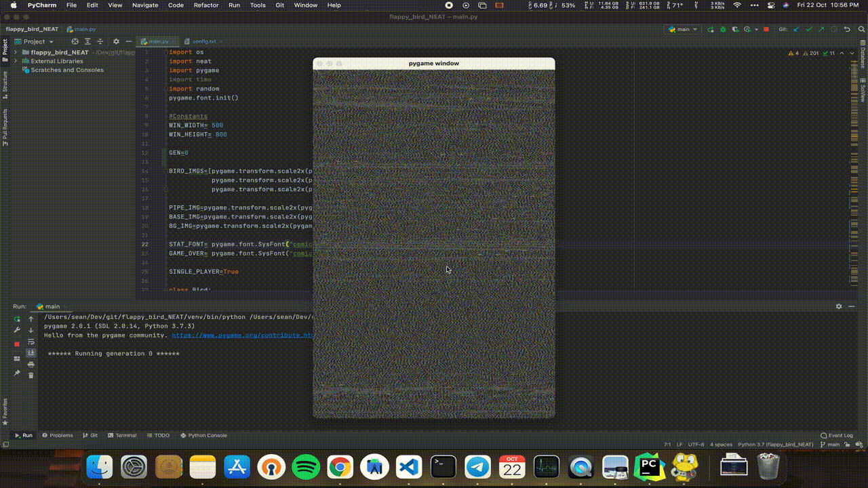Open Terminal tool window button
Viewport: 868px width, 488px height.
(122, 435)
